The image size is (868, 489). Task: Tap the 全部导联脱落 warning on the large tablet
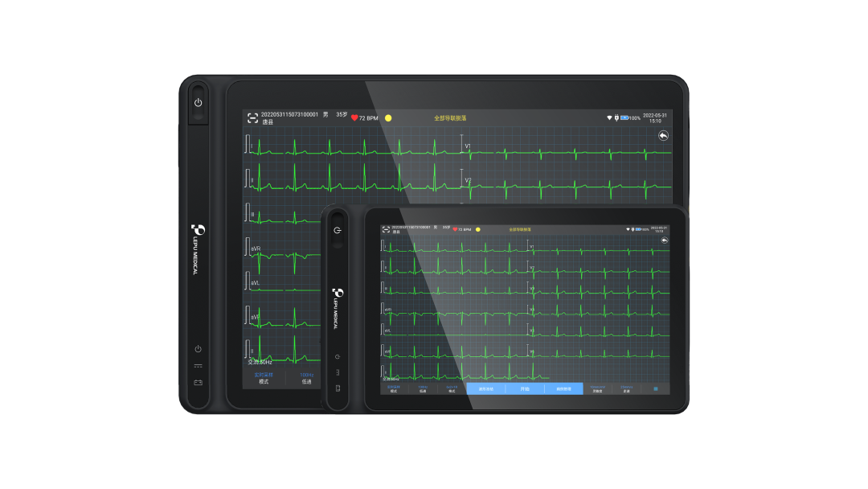450,118
